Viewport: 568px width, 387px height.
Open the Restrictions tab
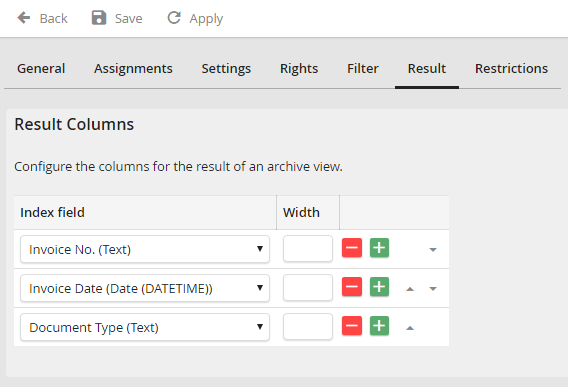511,68
